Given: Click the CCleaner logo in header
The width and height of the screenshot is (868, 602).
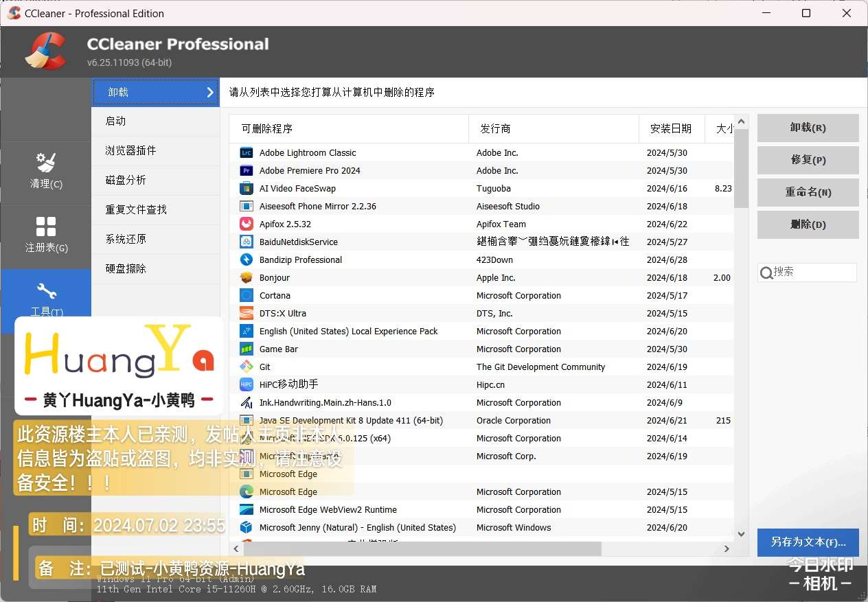Looking at the screenshot, I should click(x=45, y=52).
